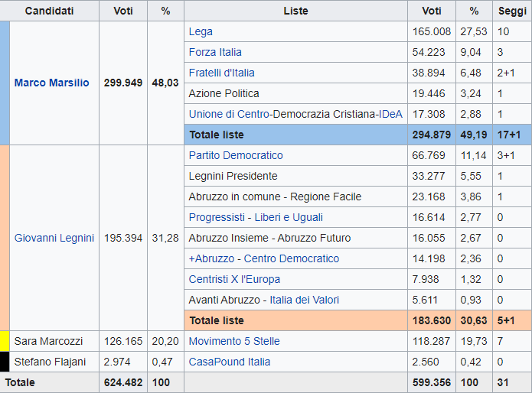Open the Unione di Centro link
The image size is (532, 393).
tap(229, 114)
